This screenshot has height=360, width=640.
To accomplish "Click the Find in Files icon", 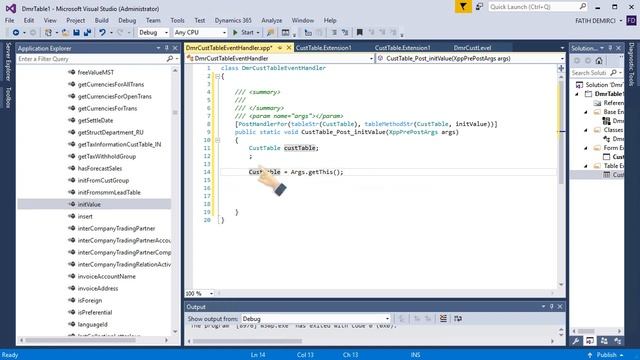I will point(270,32).
